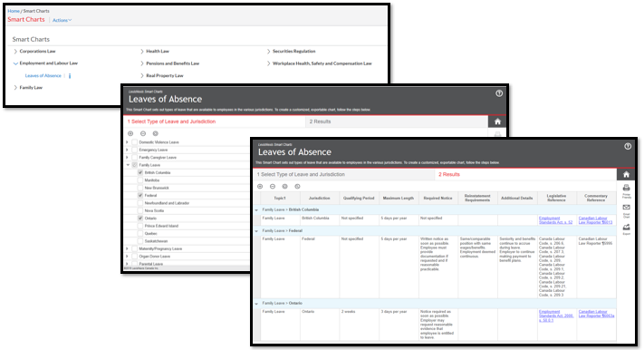The width and height of the screenshot is (644, 350).
Task: Check the Domestic Violence Leave checkbox
Action: pos(134,142)
